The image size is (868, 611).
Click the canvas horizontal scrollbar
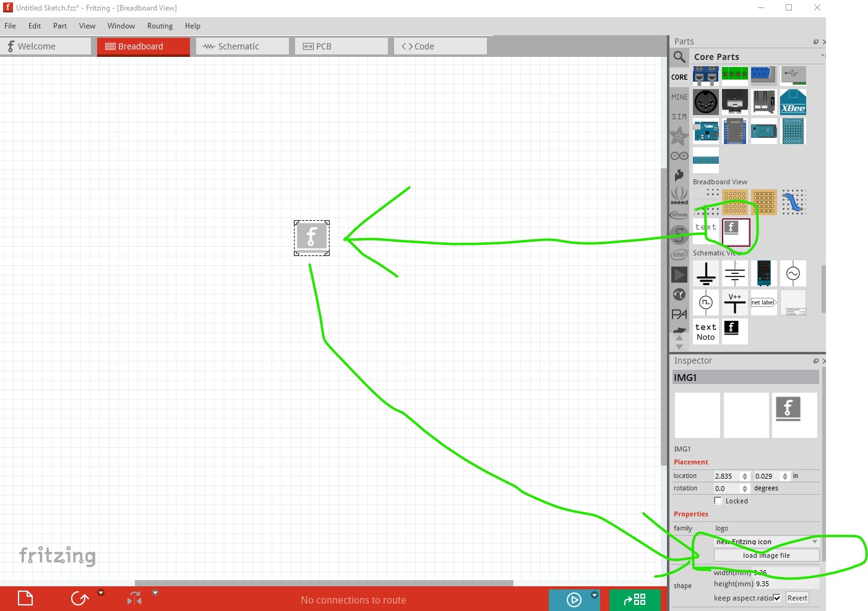(x=324, y=583)
